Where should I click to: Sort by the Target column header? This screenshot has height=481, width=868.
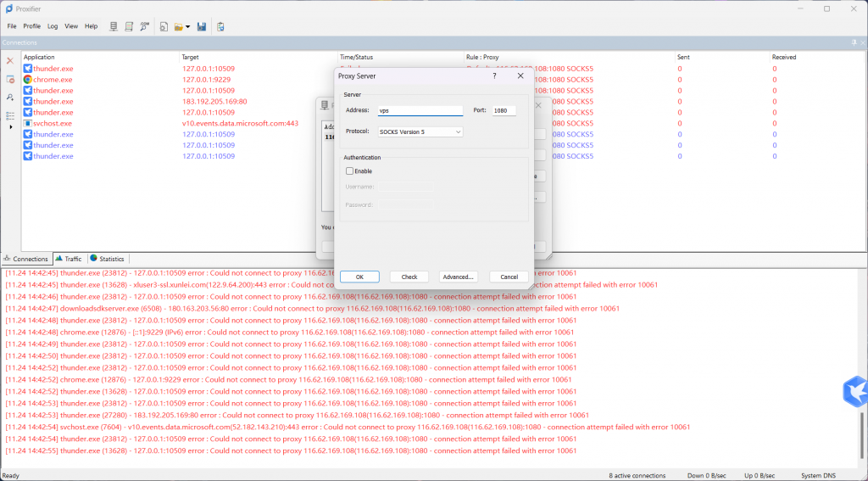coord(259,57)
